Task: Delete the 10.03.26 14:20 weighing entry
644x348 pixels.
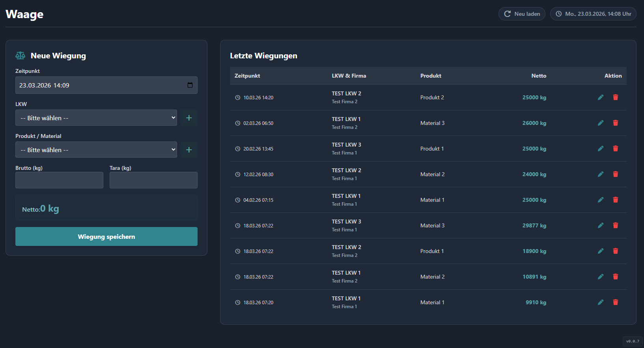Action: click(x=615, y=97)
